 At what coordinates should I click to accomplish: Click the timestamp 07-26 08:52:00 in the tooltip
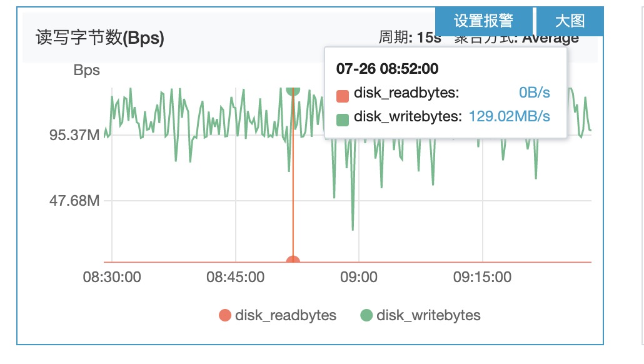tap(386, 69)
